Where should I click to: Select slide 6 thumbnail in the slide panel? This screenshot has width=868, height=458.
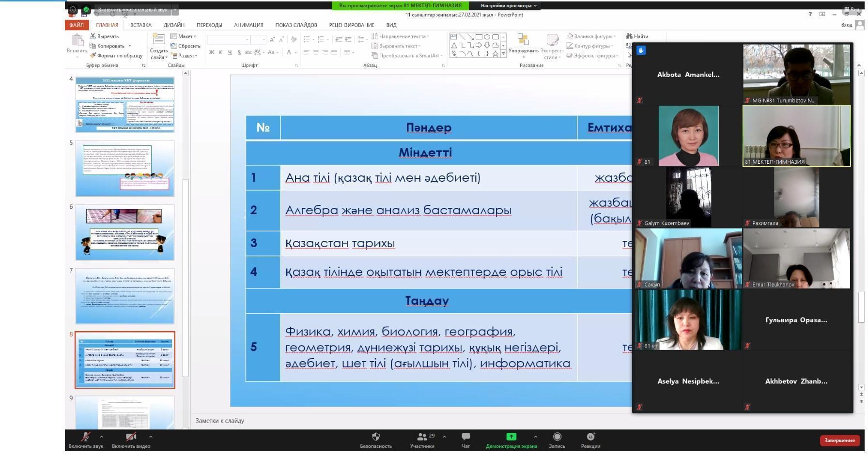(124, 232)
